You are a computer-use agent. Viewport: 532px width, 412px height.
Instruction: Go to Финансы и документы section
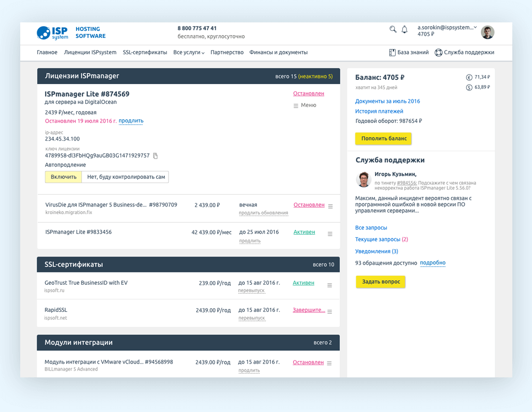click(x=278, y=52)
